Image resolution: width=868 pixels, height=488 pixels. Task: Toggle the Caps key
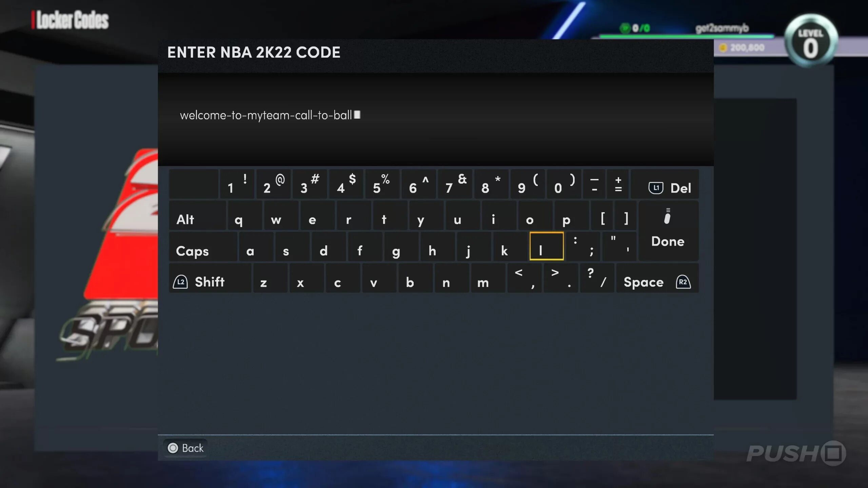[203, 247]
